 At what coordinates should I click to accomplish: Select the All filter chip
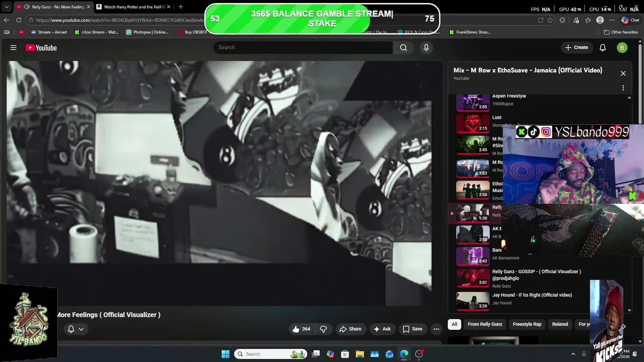click(454, 324)
